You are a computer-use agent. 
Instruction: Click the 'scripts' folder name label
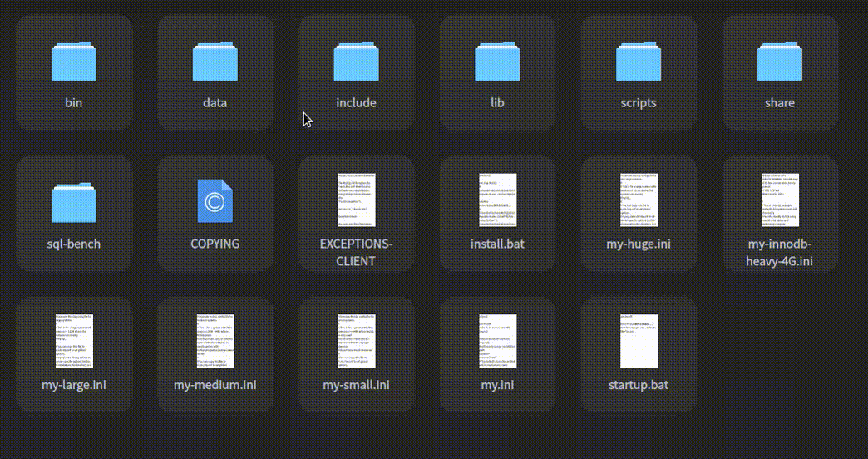[x=639, y=103]
